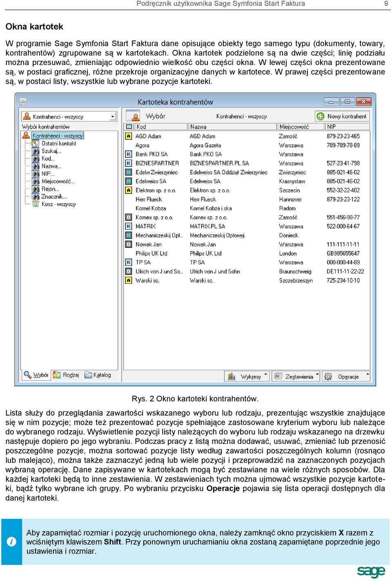The height and width of the screenshot is (581, 392).
Task: Click the D marker of Kornex sp. z o.o.
Action: tap(129, 217)
